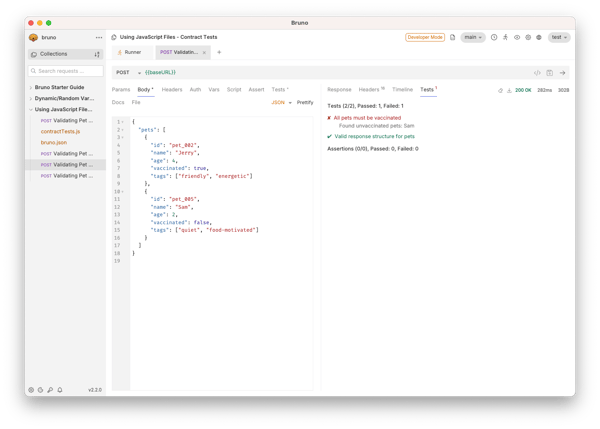Open the three-dot menu beside bruno

pos(99,38)
